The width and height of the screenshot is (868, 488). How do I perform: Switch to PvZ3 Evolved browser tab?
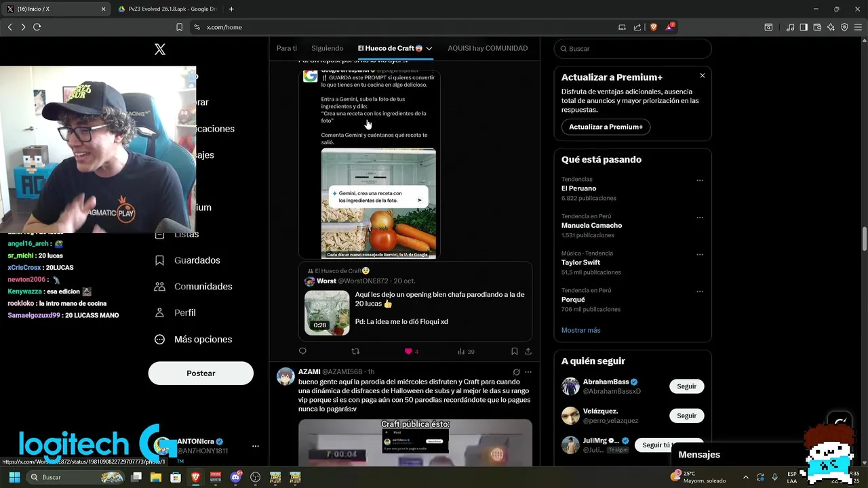(169, 9)
